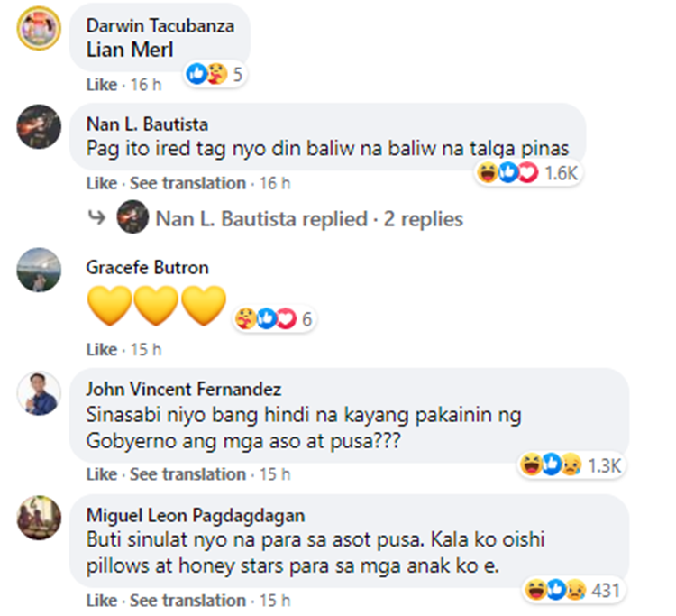
Task: Like Darwin Tacubanza's comment
Action: 101,85
